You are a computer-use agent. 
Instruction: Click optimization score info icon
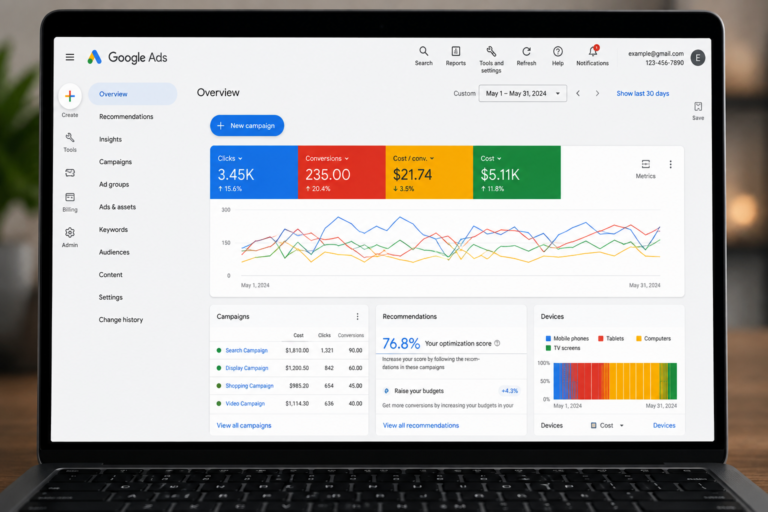click(x=497, y=343)
